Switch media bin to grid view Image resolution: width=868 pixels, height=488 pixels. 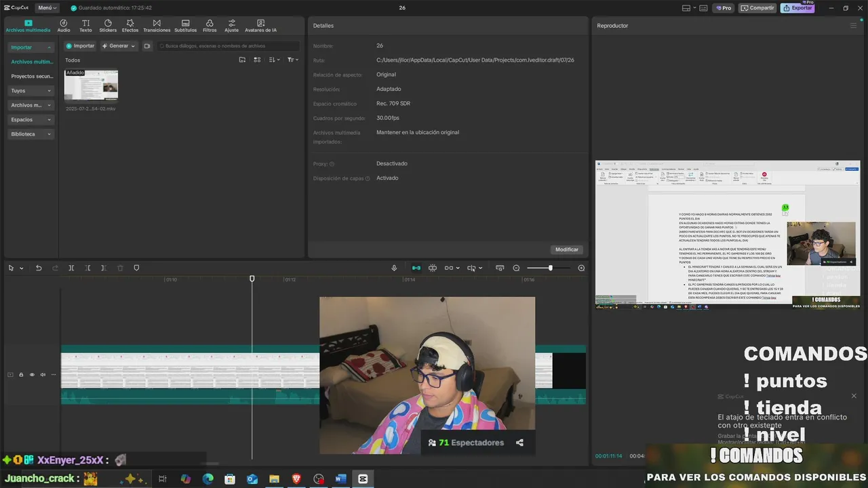tap(257, 60)
